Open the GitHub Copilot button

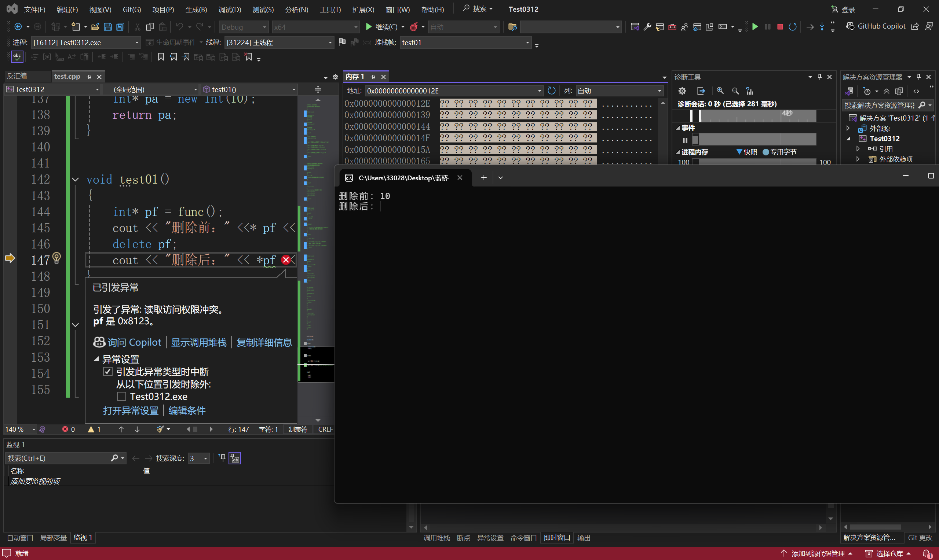(876, 26)
